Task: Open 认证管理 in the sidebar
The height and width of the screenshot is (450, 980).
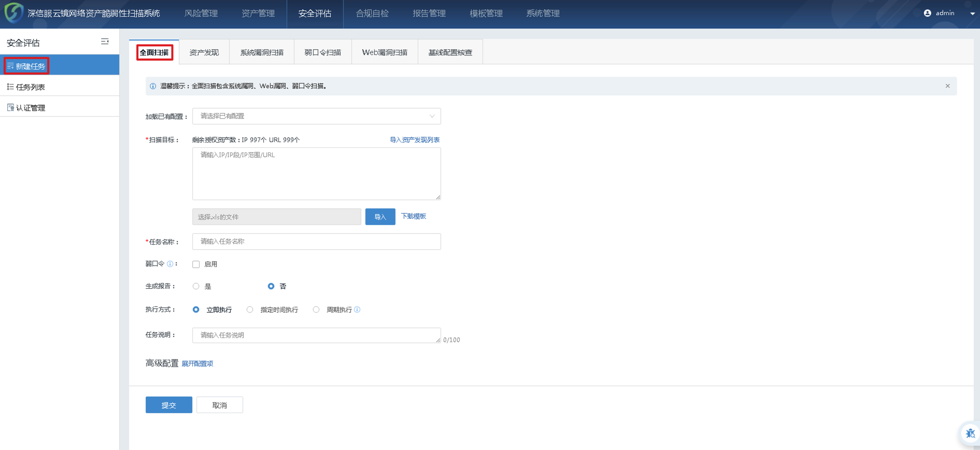Action: point(60,107)
